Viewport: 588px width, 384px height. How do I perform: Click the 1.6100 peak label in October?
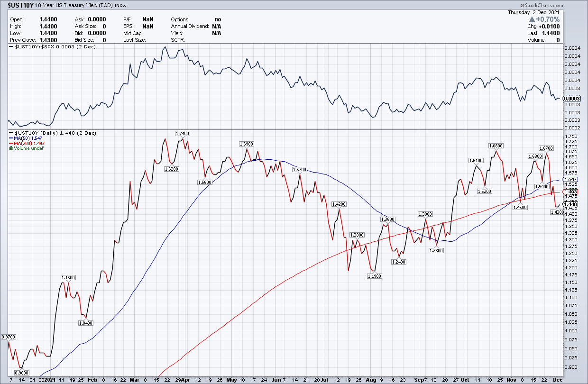pos(476,161)
